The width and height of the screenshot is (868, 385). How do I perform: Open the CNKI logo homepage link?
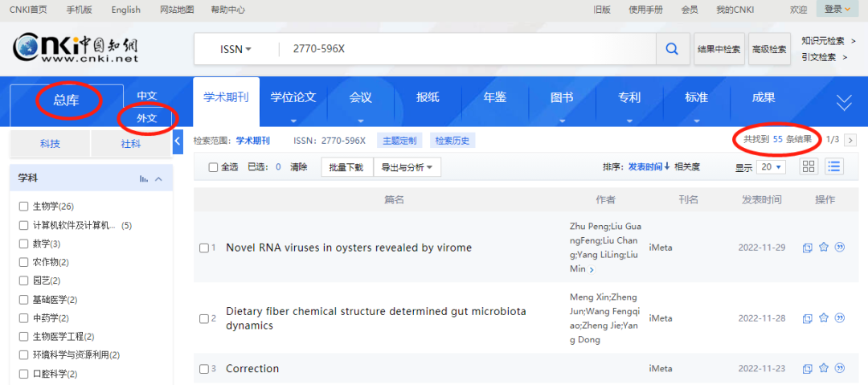(x=76, y=48)
